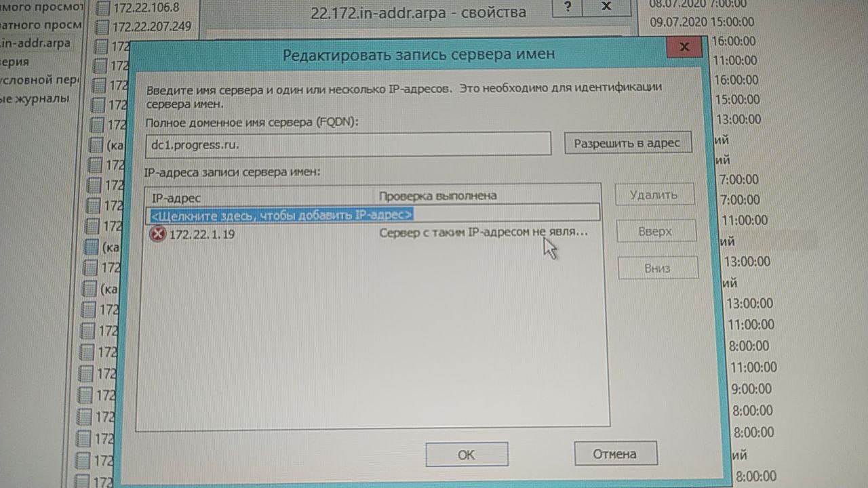Image resolution: width=868 pixels, height=488 pixels.
Task: Click the FQDN field containing dc1.progress.ru.
Action: [348, 144]
